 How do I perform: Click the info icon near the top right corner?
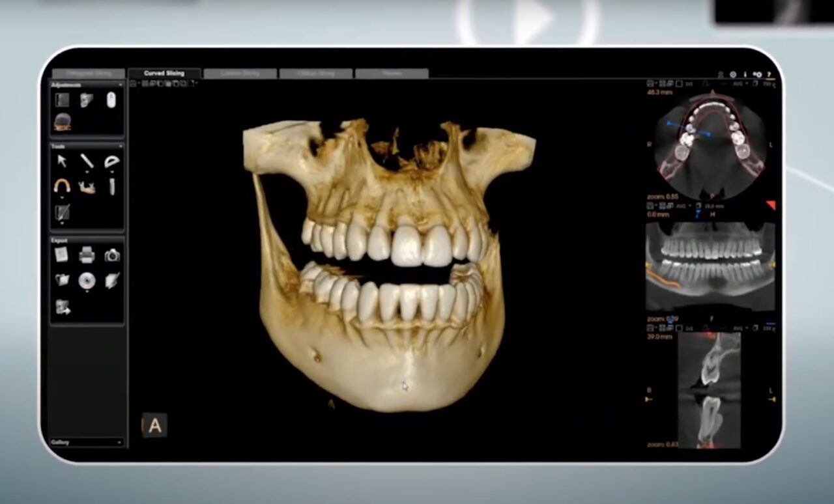(x=745, y=74)
